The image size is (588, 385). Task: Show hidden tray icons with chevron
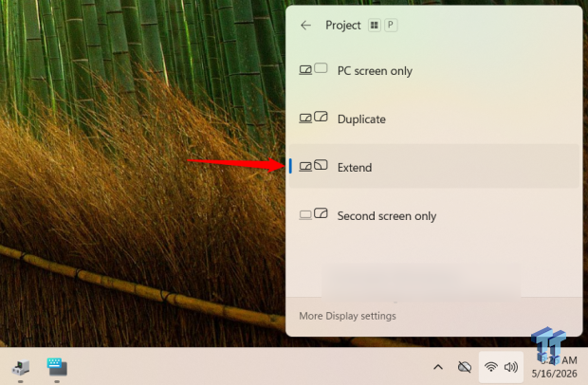438,367
